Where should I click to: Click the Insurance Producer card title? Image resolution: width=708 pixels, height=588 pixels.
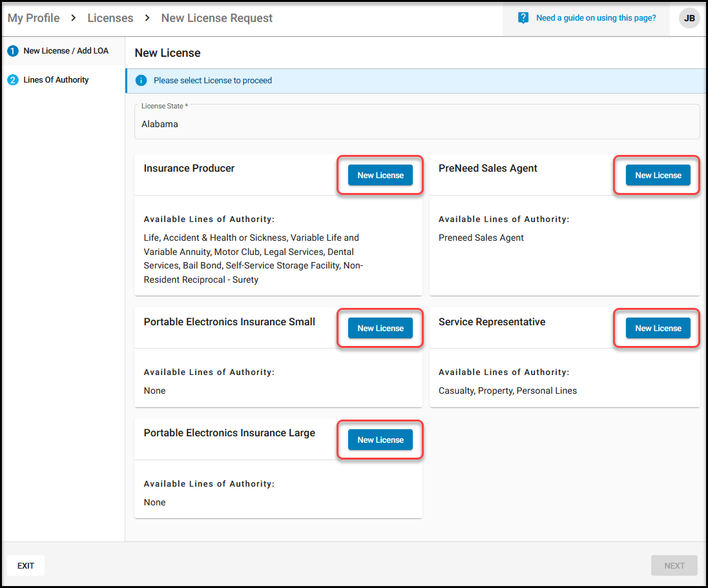189,168
